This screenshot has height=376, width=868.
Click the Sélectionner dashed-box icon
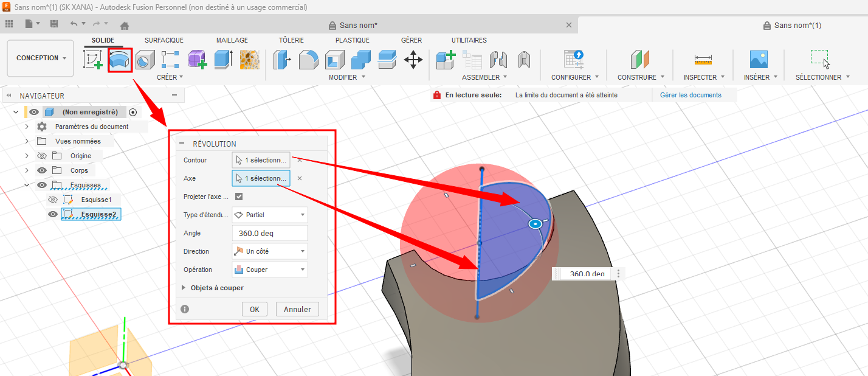[x=820, y=59]
